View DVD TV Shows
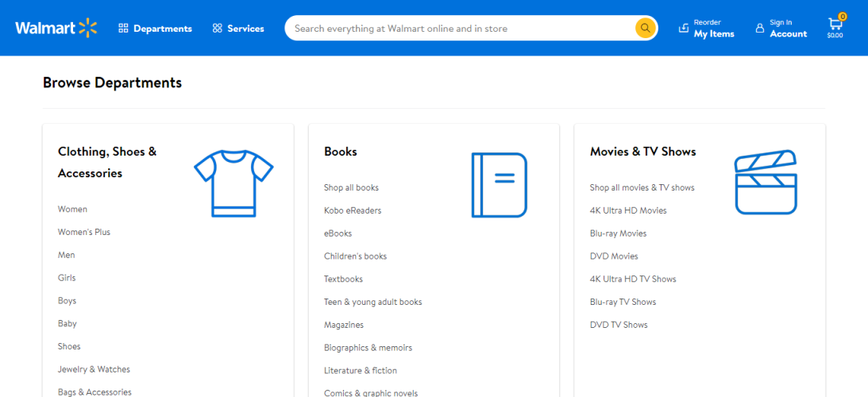 [619, 325]
